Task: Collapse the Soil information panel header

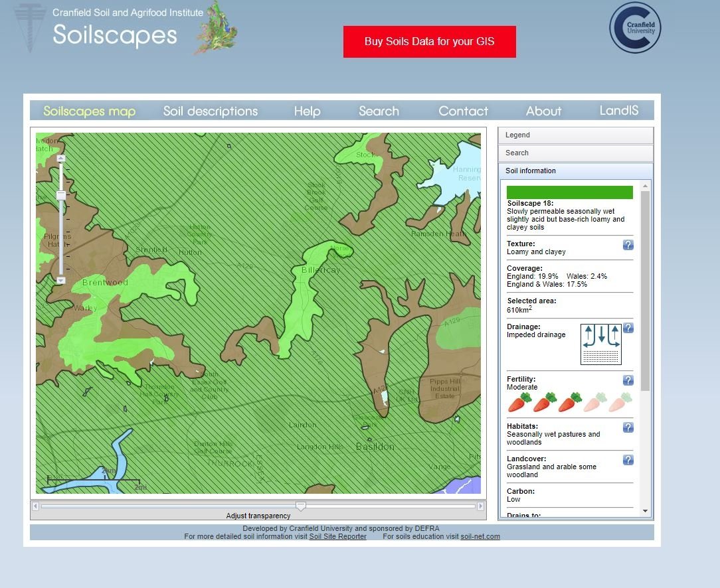Action: 576,171
